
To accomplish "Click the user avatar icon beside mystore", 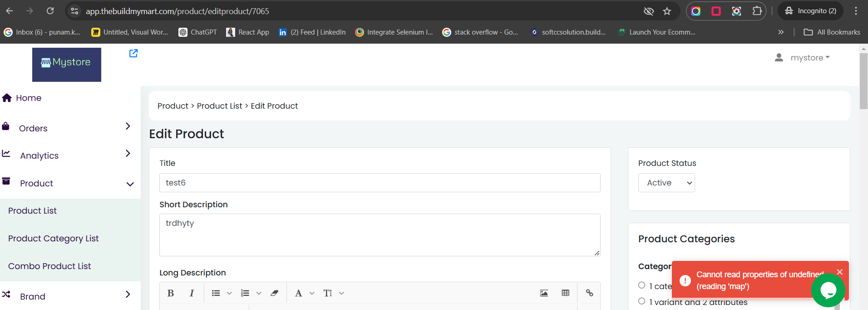I will (x=779, y=58).
